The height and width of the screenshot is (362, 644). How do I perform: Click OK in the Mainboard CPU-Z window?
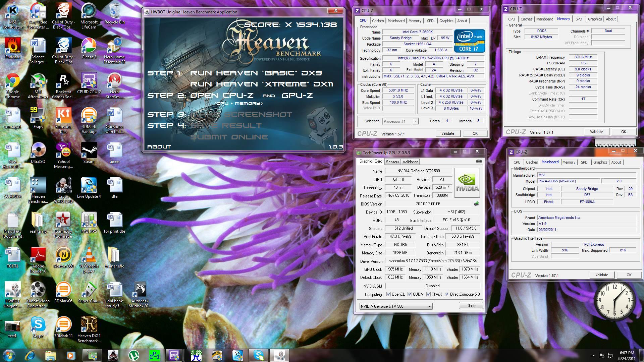pyautogui.click(x=629, y=275)
